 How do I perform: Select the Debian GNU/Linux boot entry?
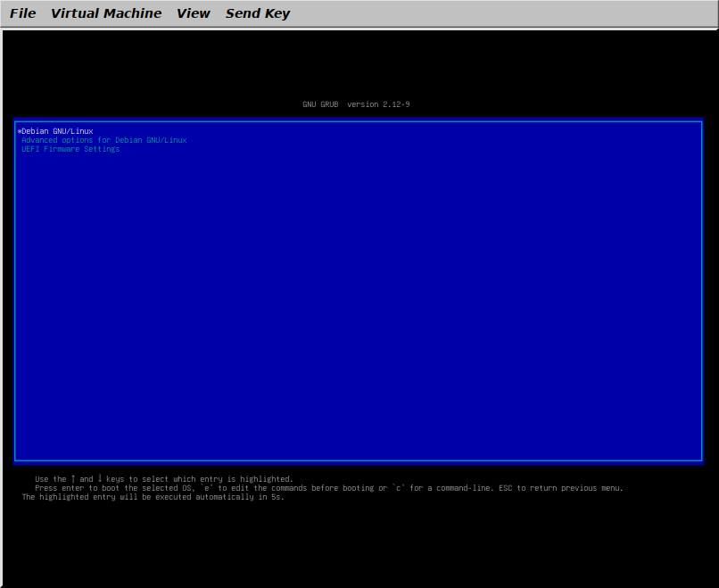[x=57, y=131]
